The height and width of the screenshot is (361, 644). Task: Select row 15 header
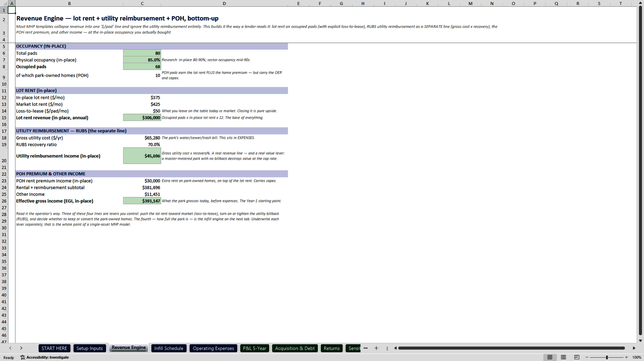click(4, 118)
